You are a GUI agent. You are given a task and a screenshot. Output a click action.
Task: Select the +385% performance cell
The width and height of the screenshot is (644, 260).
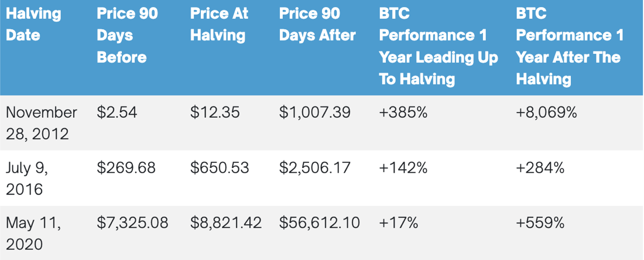(x=403, y=112)
